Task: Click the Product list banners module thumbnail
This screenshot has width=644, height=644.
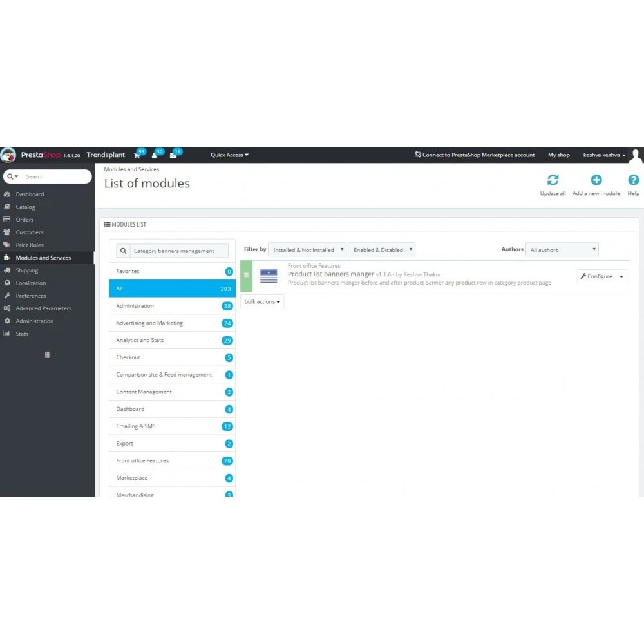Action: click(x=269, y=276)
